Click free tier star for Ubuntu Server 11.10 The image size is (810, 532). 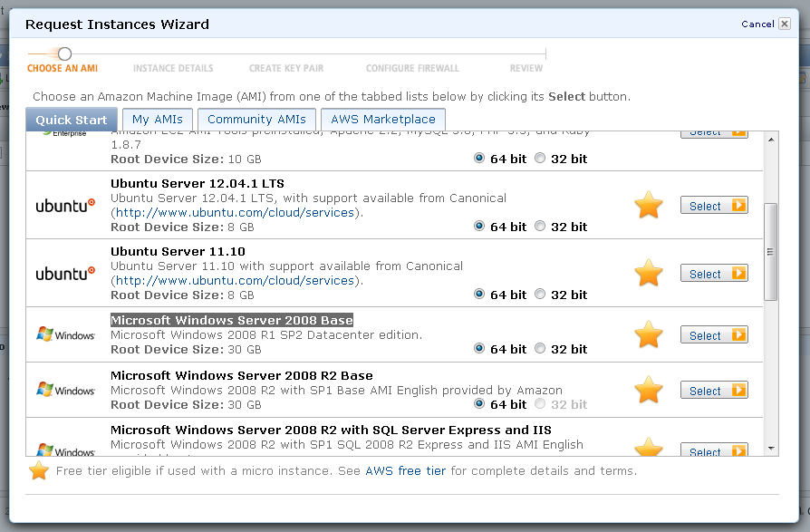pos(649,273)
